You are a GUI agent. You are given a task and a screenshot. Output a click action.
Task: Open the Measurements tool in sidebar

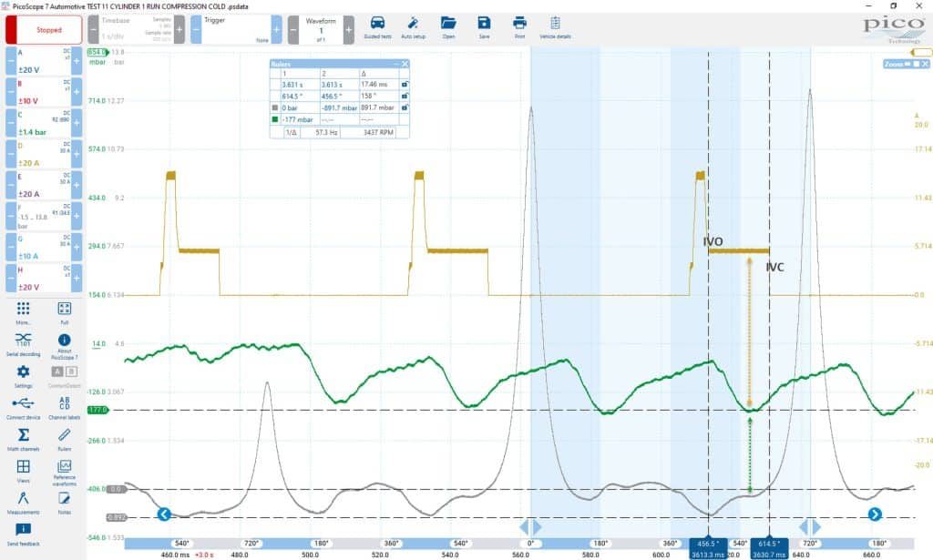point(23,503)
